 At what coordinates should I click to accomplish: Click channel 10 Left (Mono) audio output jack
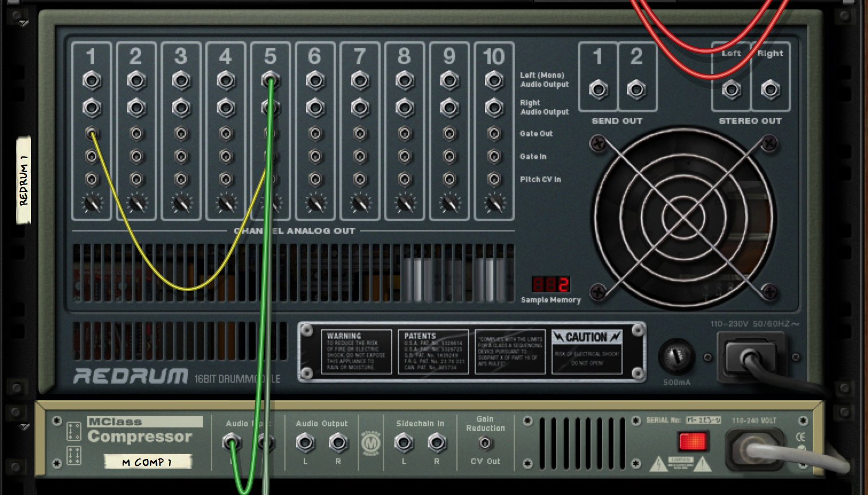[x=494, y=80]
